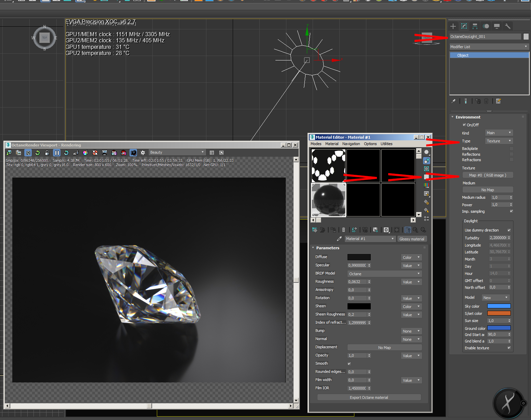
Task: Toggle Refractions checkbox in Environment
Action: [512, 160]
